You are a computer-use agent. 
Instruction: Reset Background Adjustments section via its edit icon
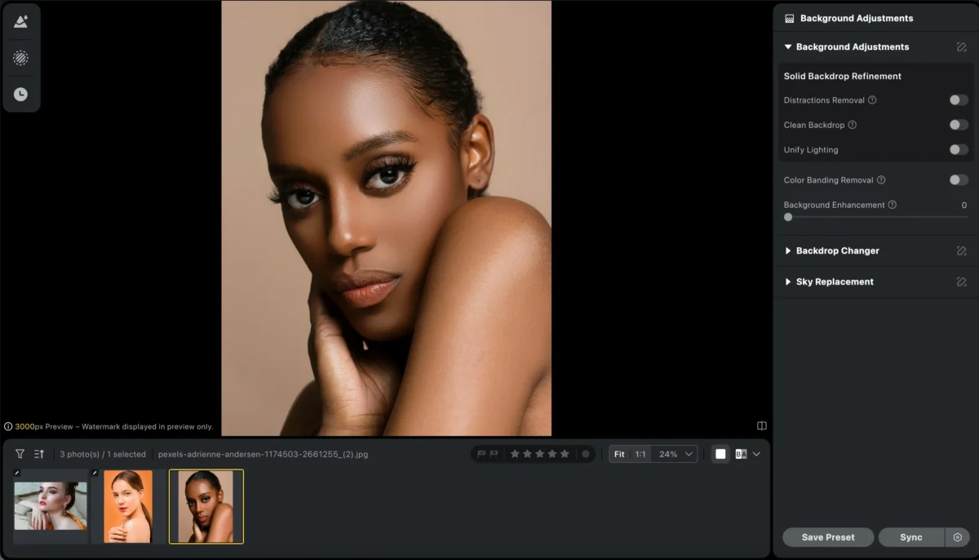coord(961,47)
